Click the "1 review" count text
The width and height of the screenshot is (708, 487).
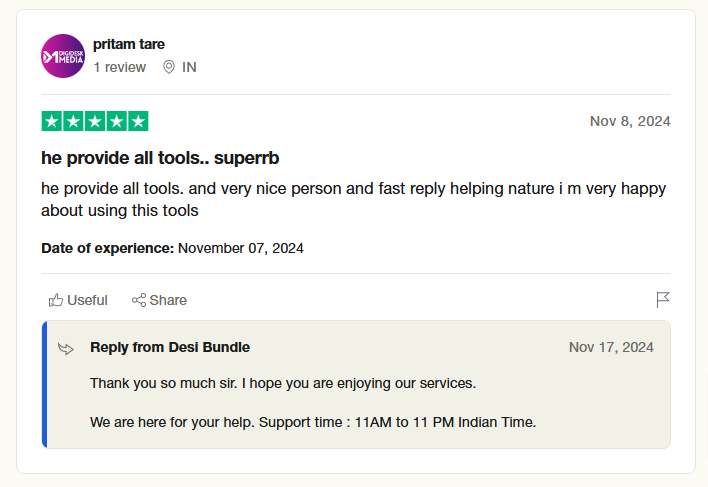119,67
